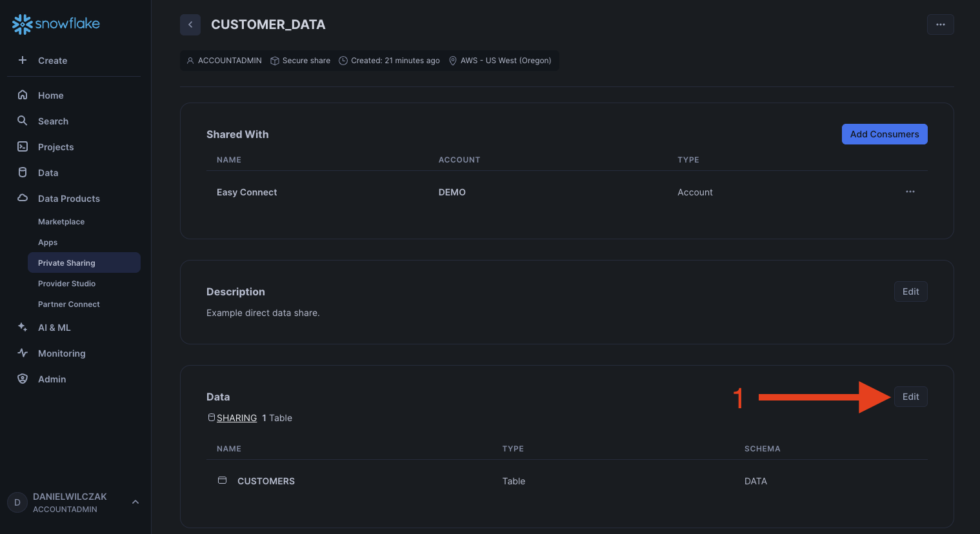Click the plus Create button
This screenshot has width=980, height=534.
point(43,60)
